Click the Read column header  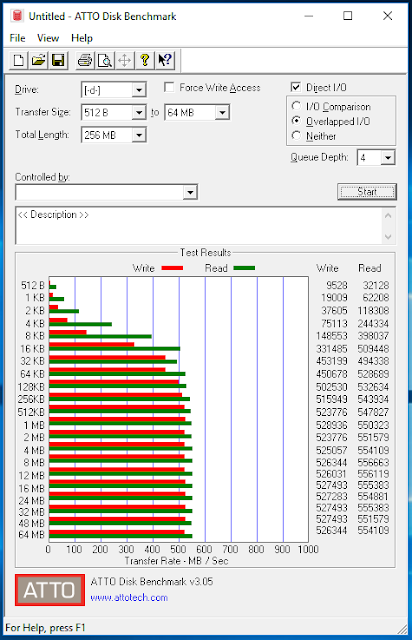(370, 268)
